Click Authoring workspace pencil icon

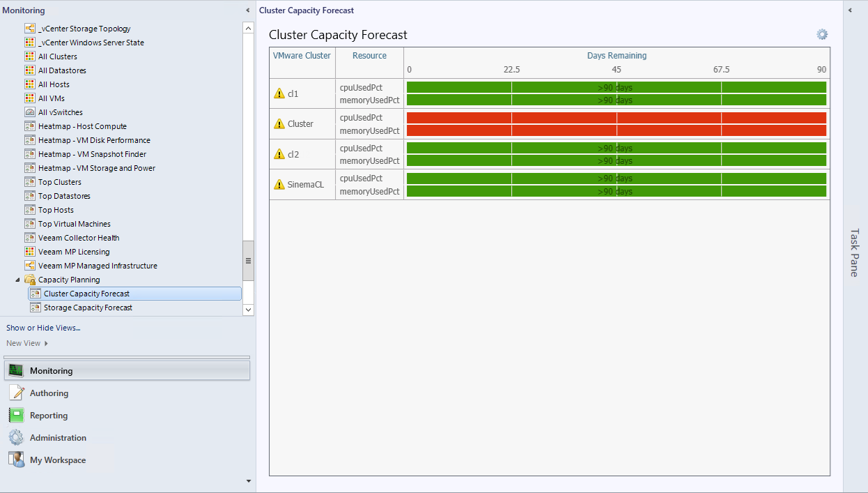[x=16, y=393]
